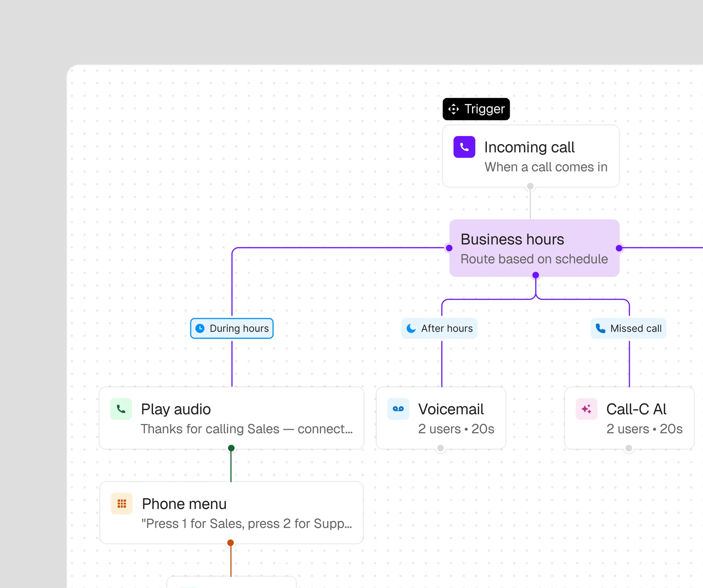Select the During hours branch label
703x588 pixels.
pos(232,328)
